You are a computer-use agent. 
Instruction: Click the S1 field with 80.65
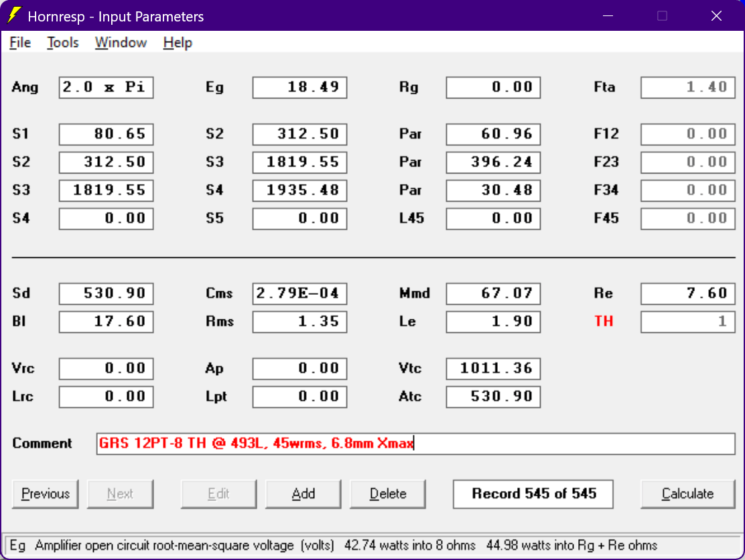click(x=106, y=135)
